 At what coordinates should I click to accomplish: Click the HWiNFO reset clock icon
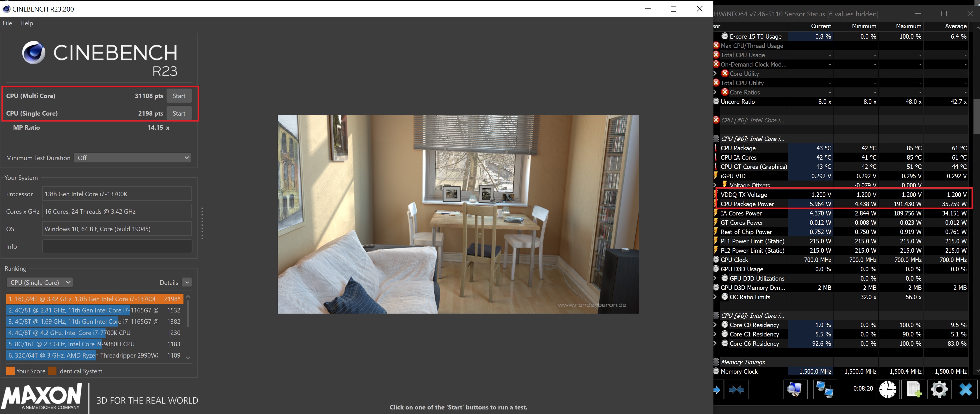click(x=887, y=389)
